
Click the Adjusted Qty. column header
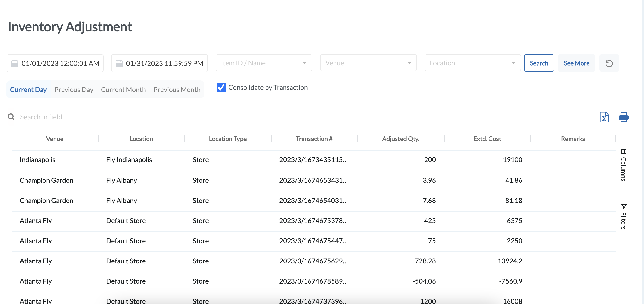tap(401, 139)
